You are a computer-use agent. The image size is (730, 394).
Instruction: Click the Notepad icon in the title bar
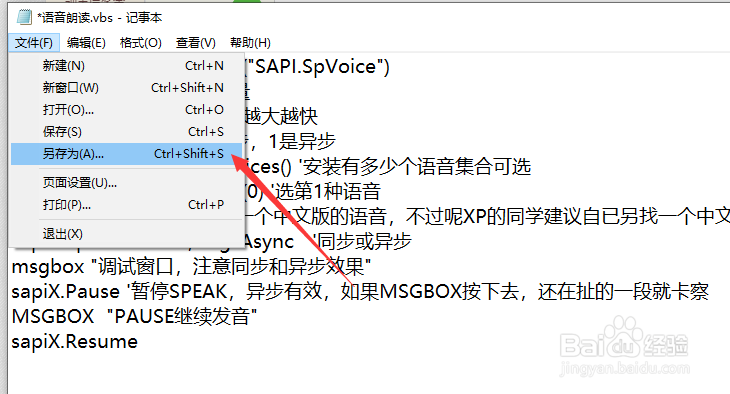click(x=24, y=18)
